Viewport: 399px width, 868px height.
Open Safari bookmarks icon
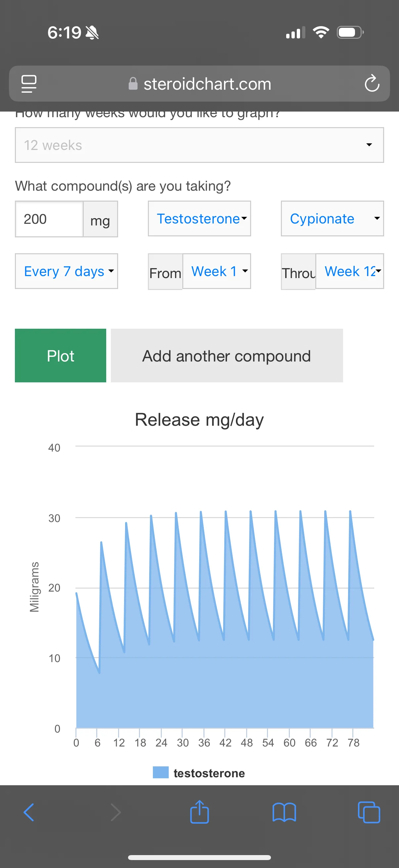(x=284, y=812)
